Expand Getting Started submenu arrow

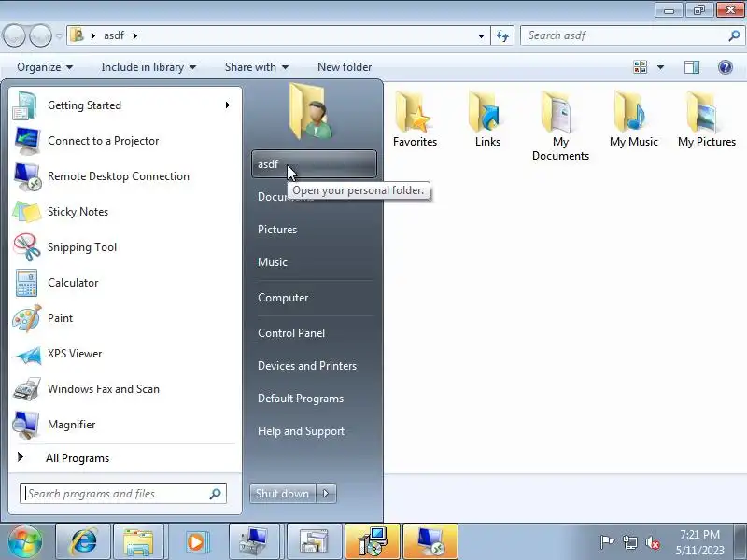228,105
